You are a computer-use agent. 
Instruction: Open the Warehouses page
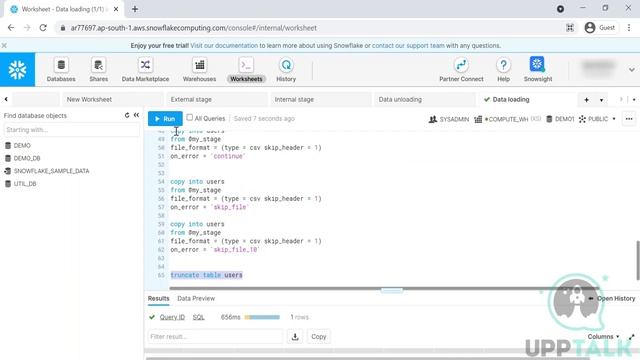click(x=199, y=70)
